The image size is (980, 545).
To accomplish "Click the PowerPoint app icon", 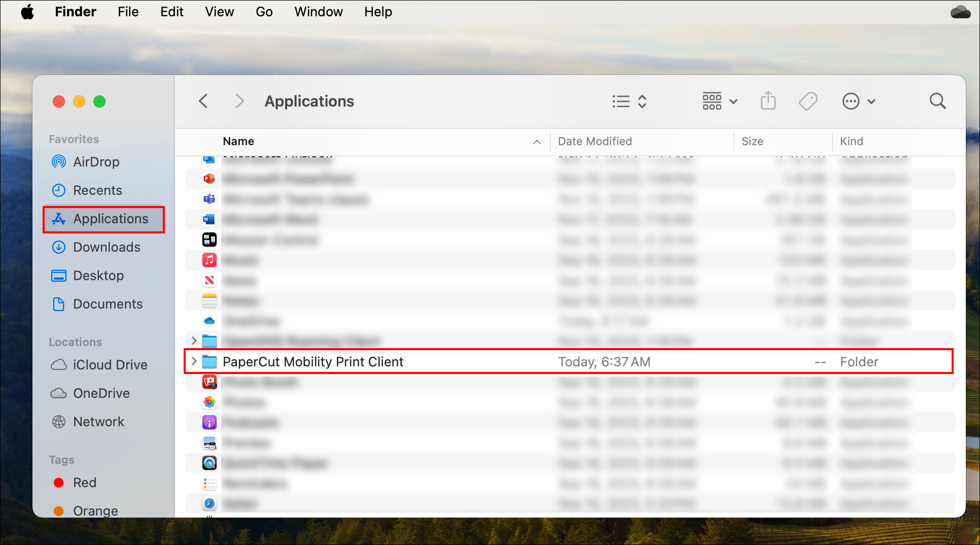I will point(209,179).
